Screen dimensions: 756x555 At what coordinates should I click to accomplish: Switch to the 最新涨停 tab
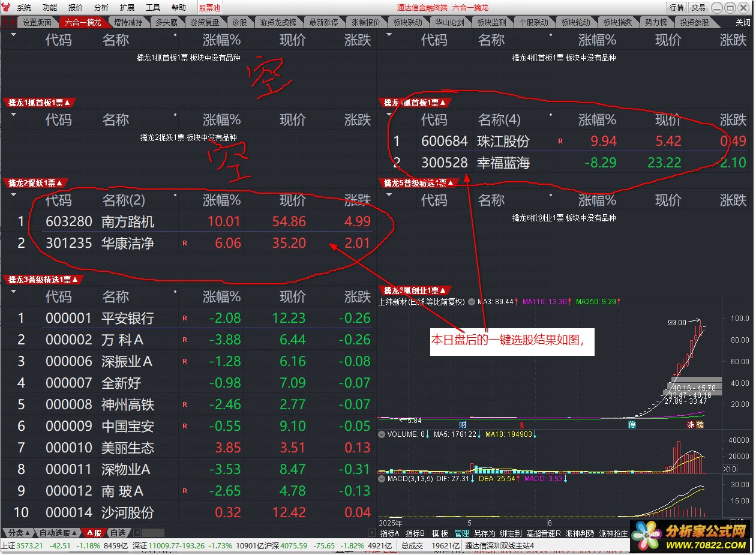coord(323,22)
